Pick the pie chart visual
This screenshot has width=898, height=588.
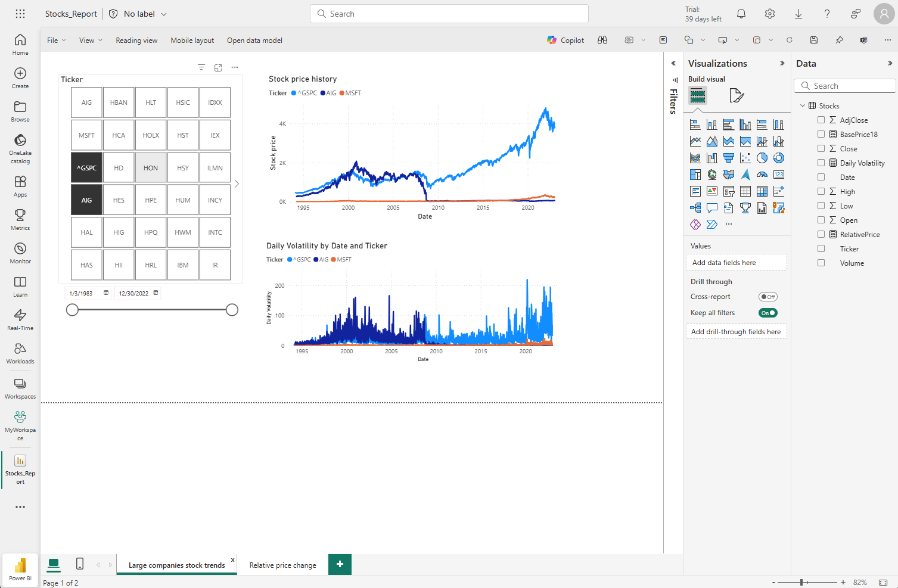762,158
